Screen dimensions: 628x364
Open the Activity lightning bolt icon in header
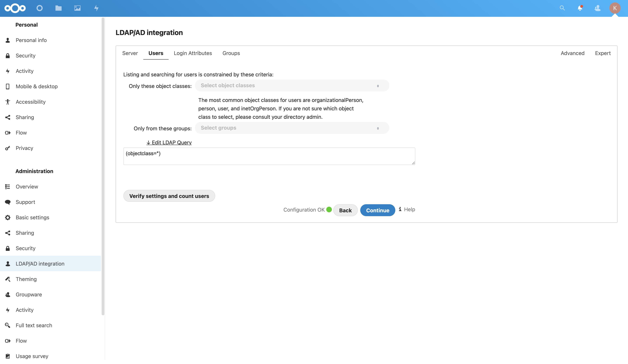pyautogui.click(x=96, y=8)
